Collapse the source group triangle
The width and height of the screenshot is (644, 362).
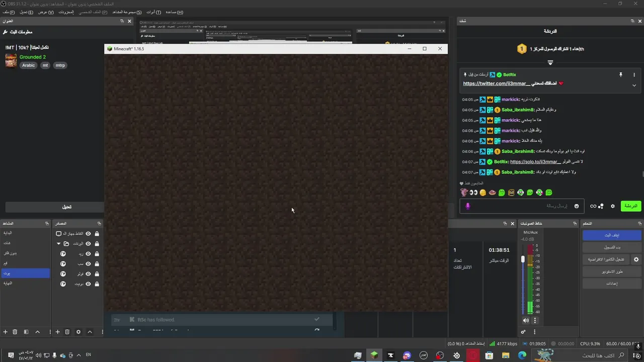click(x=58, y=244)
